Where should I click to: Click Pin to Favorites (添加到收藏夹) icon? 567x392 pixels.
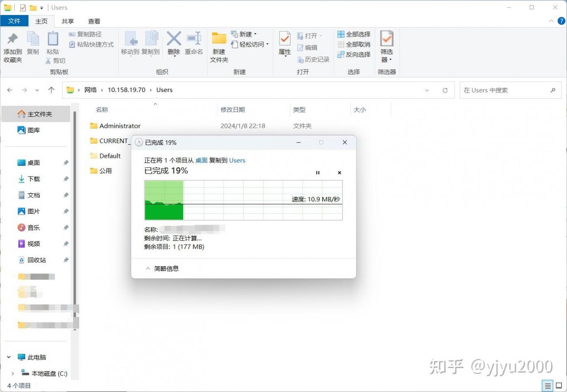13,40
